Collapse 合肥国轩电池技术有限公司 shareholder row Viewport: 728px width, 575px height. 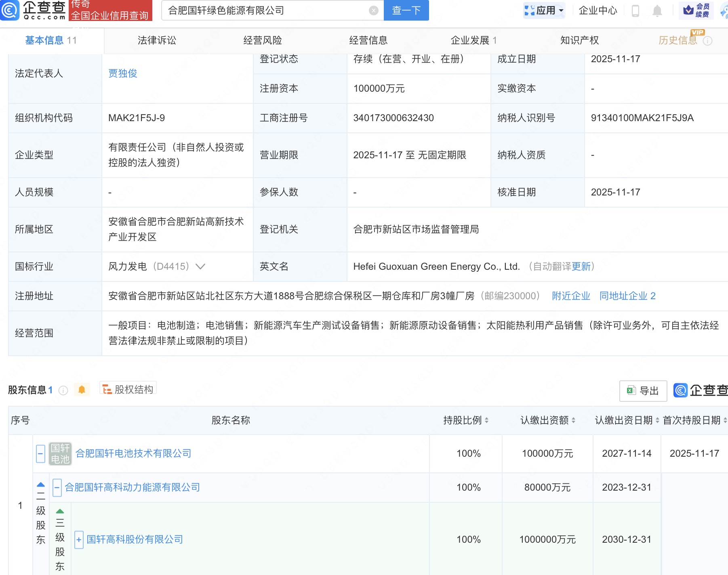coord(40,453)
